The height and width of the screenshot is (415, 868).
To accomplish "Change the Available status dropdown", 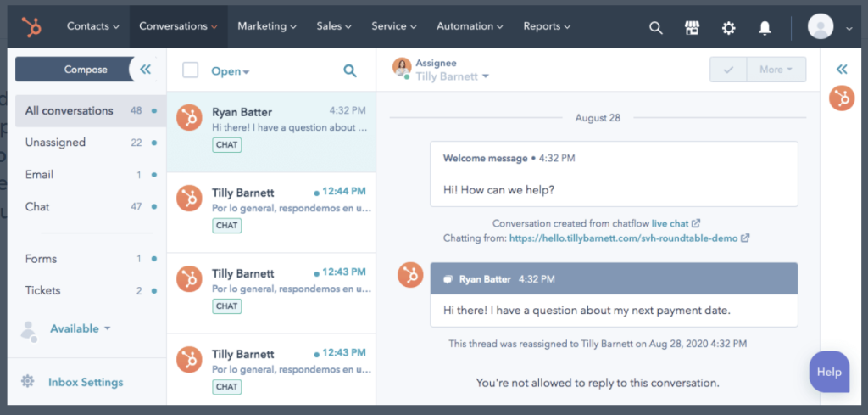I will click(x=81, y=328).
